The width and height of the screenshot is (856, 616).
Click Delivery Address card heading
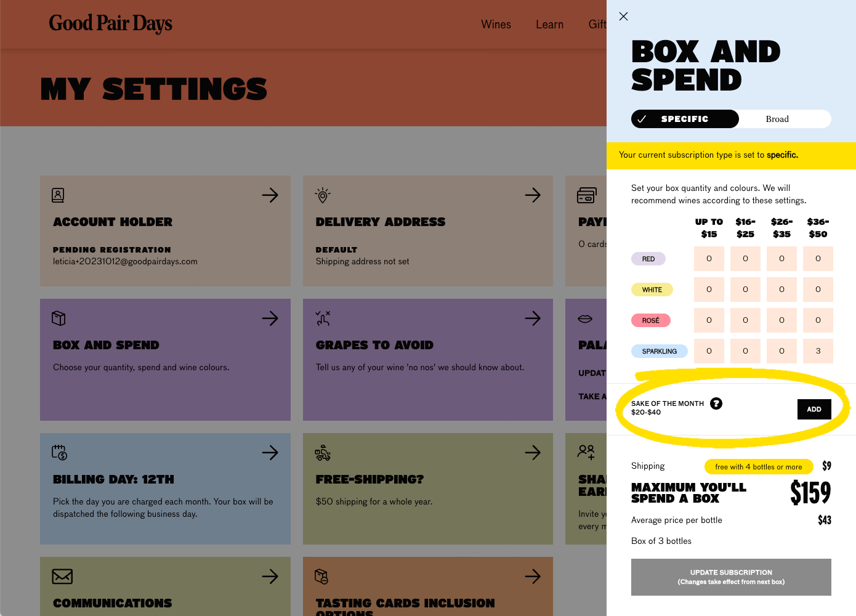(381, 222)
